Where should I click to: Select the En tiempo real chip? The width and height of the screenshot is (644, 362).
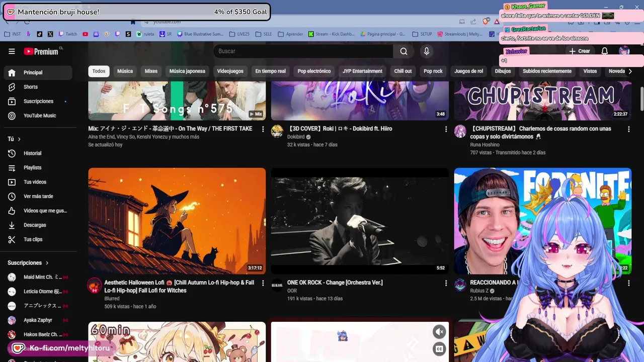(270, 71)
